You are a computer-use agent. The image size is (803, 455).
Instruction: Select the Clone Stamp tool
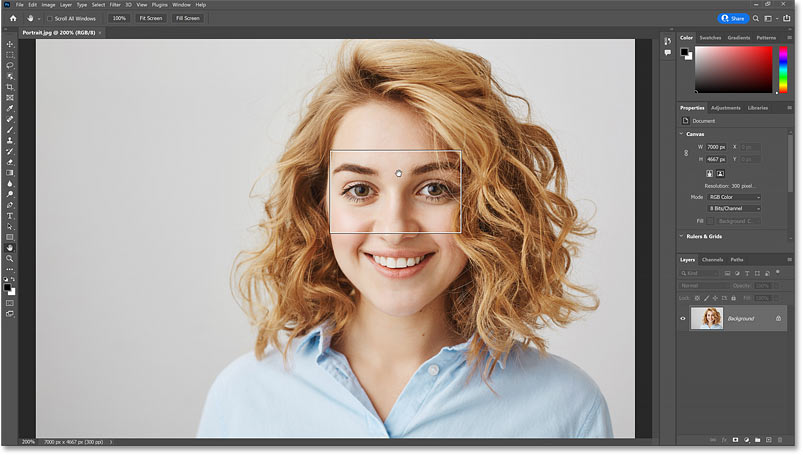point(10,141)
